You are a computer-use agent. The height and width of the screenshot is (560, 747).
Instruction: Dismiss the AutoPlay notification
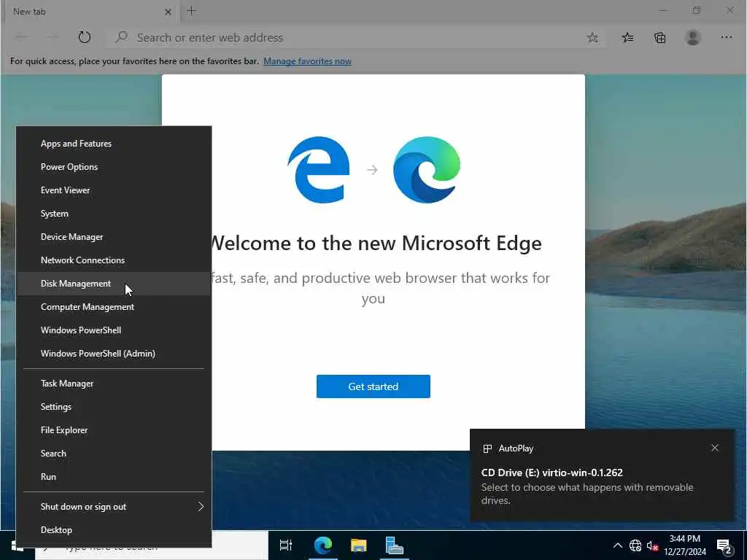[715, 448]
